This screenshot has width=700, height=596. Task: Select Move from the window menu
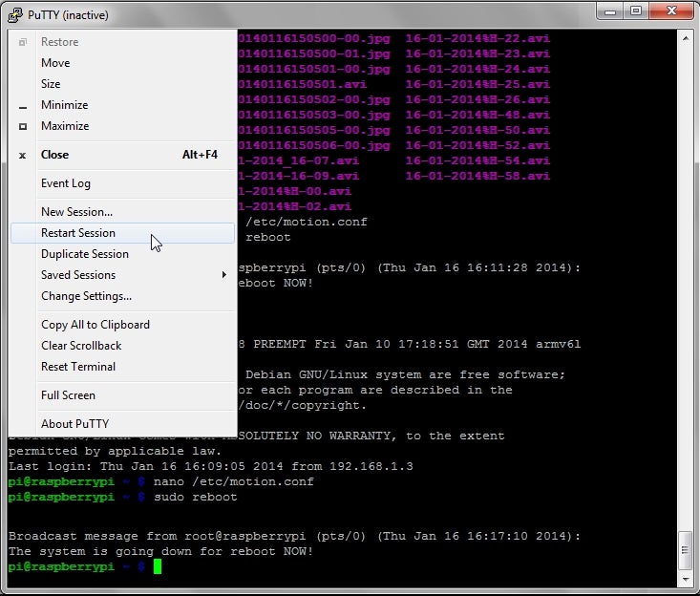tap(123, 63)
